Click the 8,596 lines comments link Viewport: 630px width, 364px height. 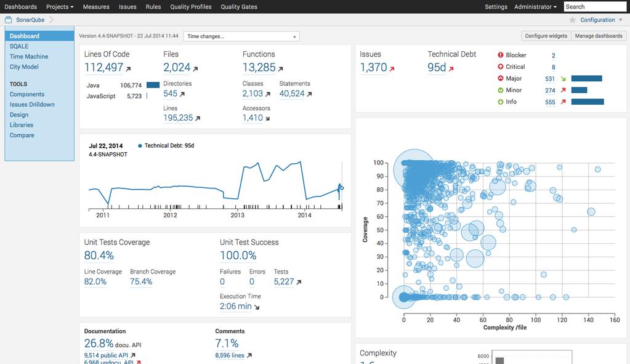[230, 355]
